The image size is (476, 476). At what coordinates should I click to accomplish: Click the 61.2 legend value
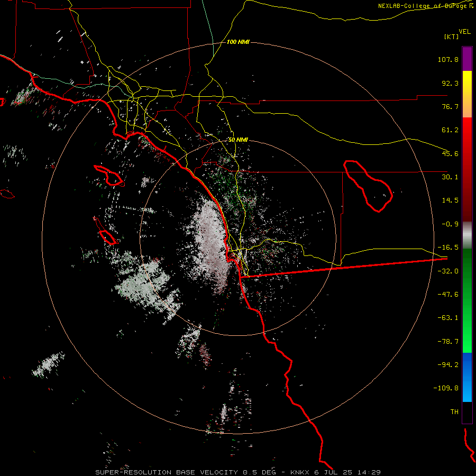click(x=450, y=130)
